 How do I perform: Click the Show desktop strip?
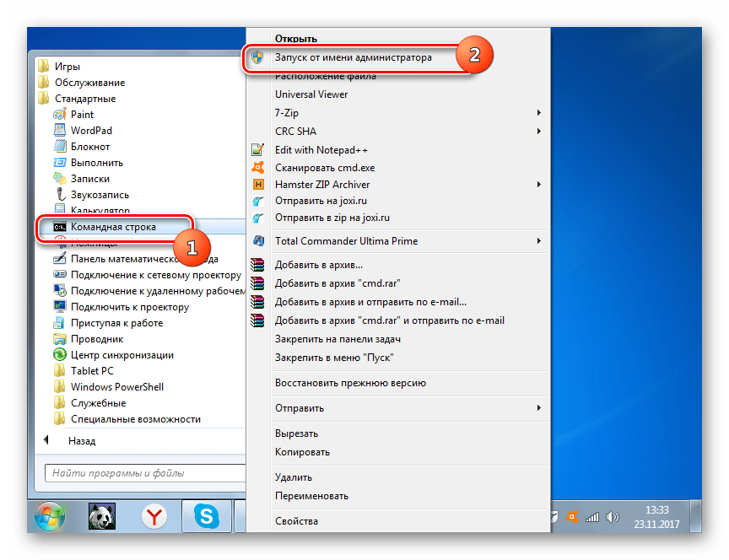click(695, 516)
